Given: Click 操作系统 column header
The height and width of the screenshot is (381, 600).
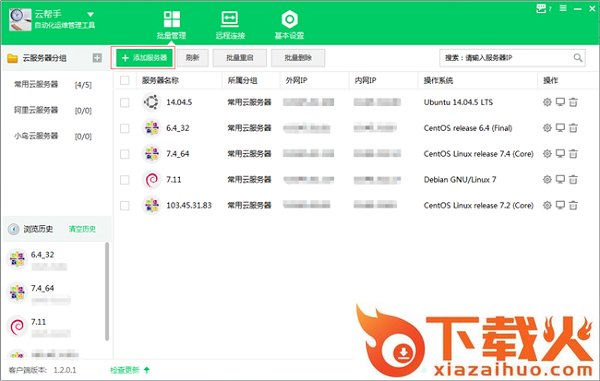Looking at the screenshot, I should 438,80.
